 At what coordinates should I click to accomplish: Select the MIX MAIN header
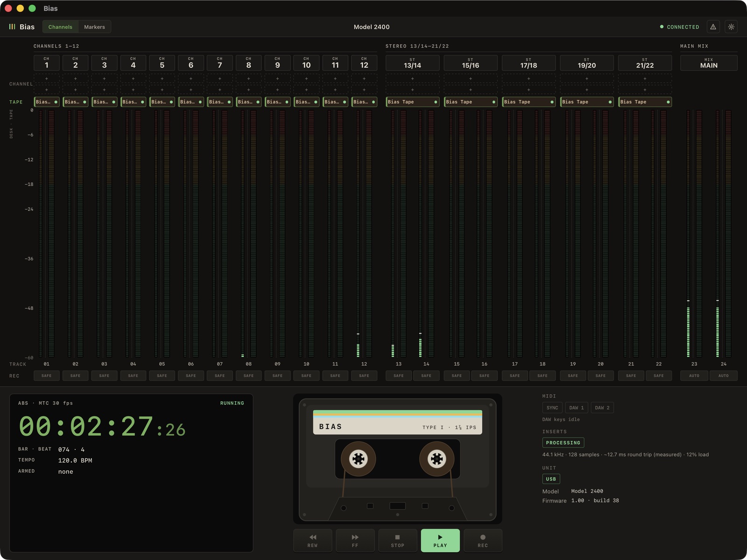(709, 63)
